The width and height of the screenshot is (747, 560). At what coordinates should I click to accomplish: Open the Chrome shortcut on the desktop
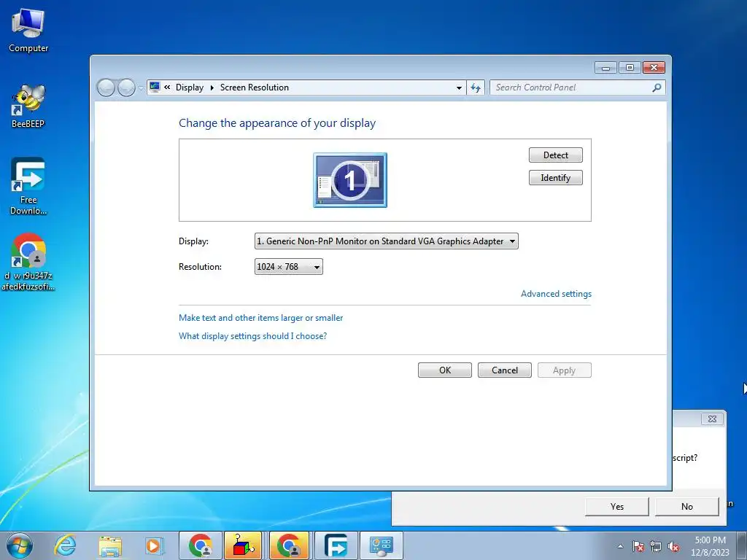tap(28, 262)
